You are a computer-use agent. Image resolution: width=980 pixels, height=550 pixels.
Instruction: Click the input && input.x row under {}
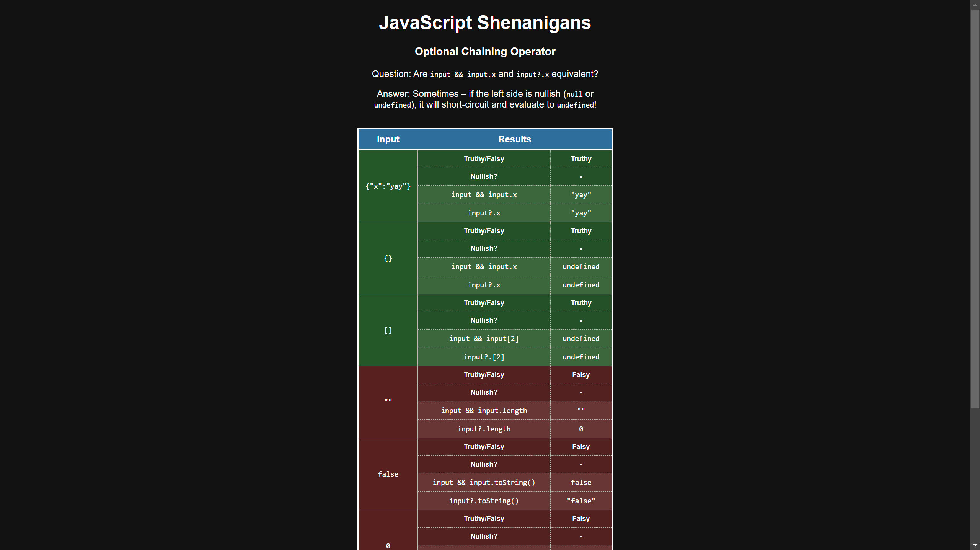pyautogui.click(x=484, y=266)
